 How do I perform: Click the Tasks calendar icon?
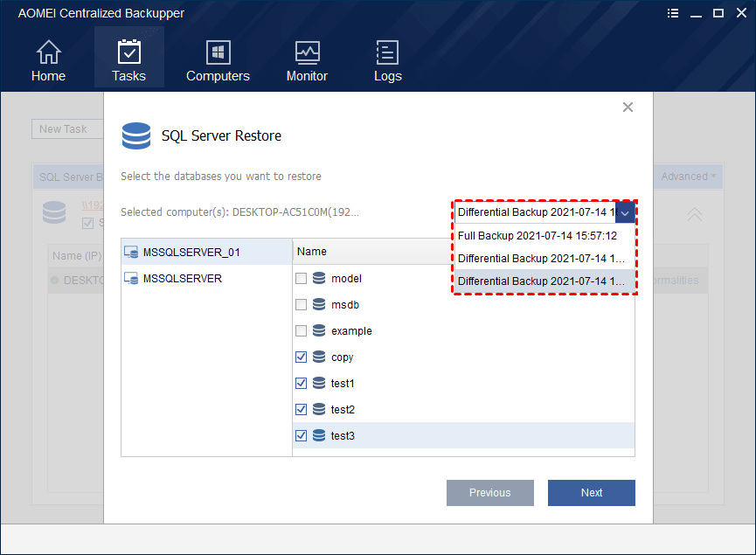(x=128, y=52)
